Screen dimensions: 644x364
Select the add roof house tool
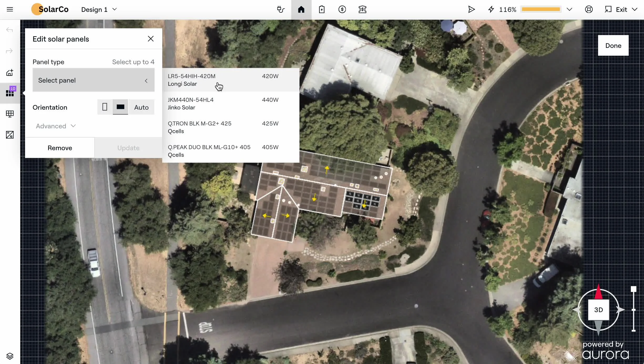tap(10, 72)
